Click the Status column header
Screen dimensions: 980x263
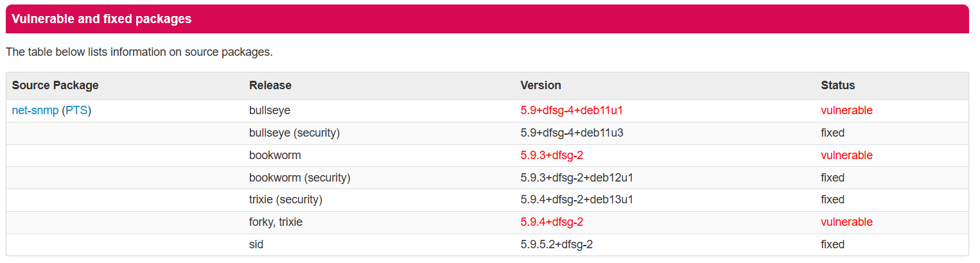838,85
